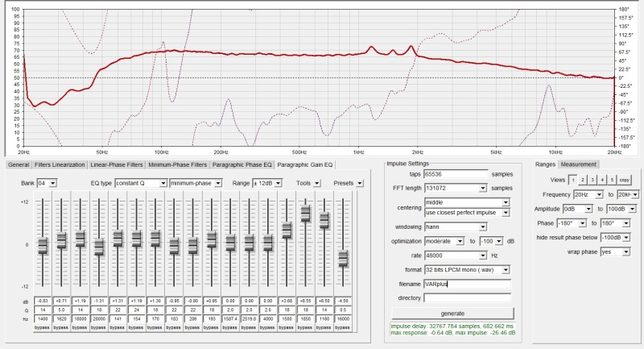Switch to the Filters Linearization tab

pyautogui.click(x=59, y=164)
